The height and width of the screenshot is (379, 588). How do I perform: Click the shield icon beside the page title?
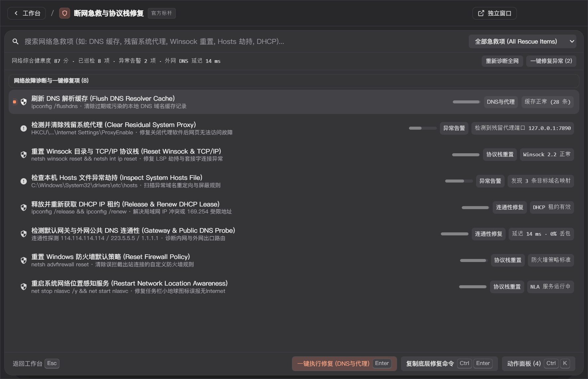(x=64, y=13)
